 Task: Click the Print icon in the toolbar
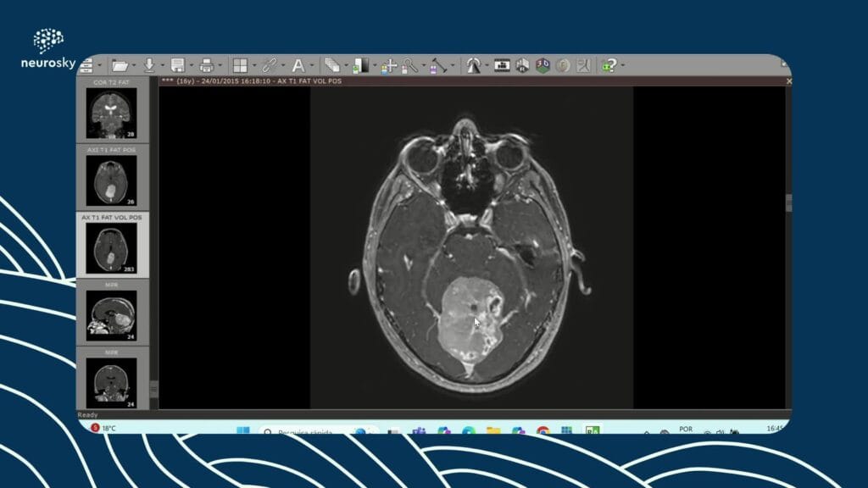coord(205,64)
